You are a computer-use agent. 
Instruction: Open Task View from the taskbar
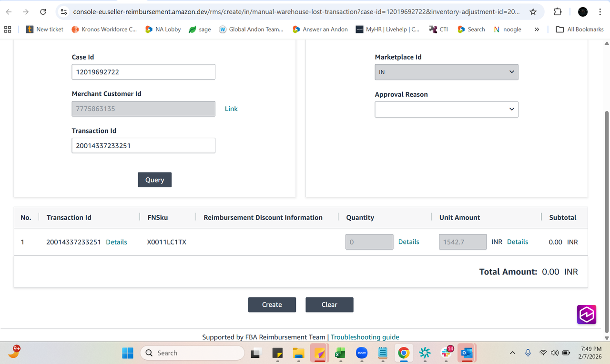click(x=256, y=353)
